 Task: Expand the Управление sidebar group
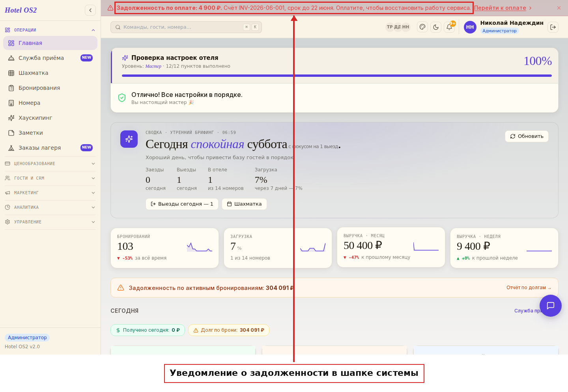pos(50,222)
